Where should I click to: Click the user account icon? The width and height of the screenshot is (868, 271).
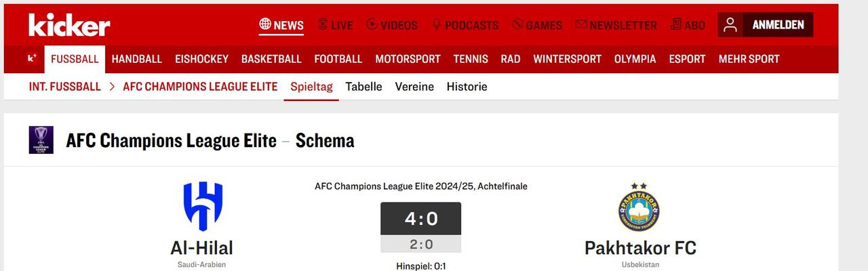click(x=730, y=25)
